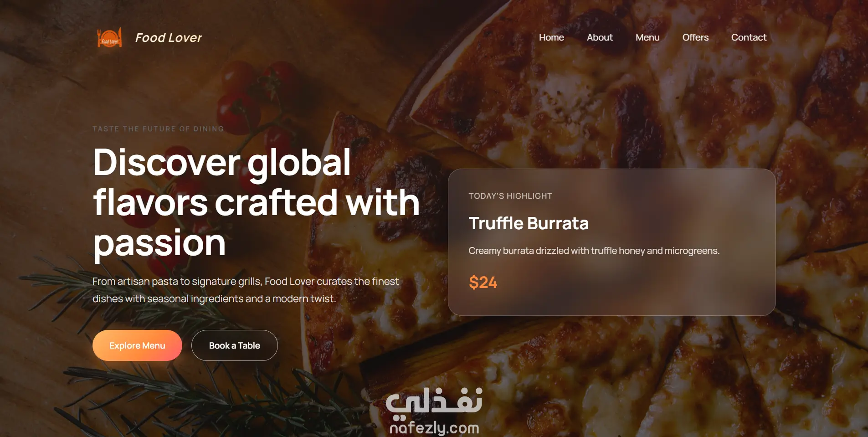
Task: Click the Today's Highlight card heading
Action: tap(510, 196)
